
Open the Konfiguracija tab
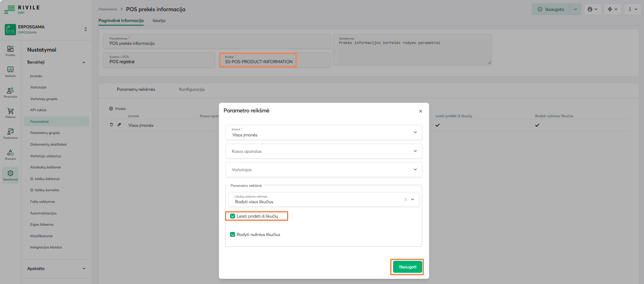[192, 89]
